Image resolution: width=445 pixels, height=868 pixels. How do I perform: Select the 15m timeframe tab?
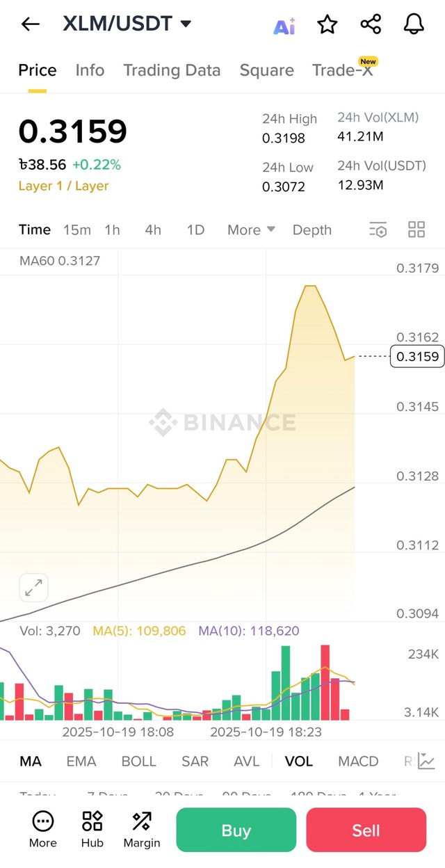pyautogui.click(x=77, y=230)
